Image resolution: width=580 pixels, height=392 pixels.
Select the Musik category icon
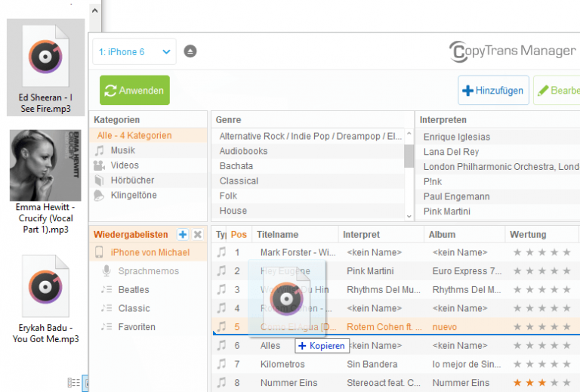pyautogui.click(x=100, y=150)
